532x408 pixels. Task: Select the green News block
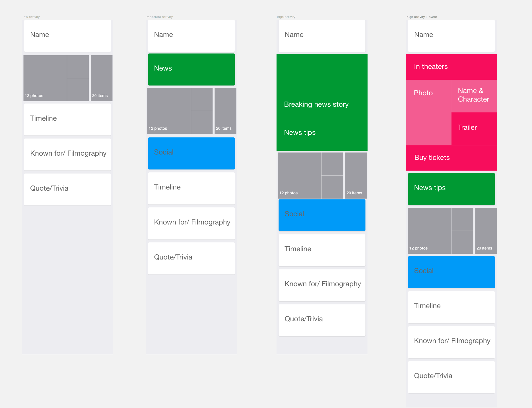[x=191, y=69]
